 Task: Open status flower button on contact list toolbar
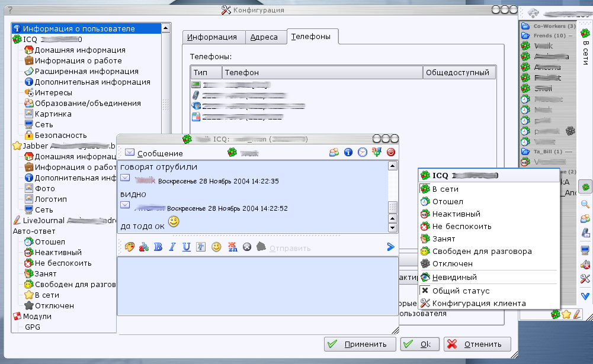pos(585,186)
